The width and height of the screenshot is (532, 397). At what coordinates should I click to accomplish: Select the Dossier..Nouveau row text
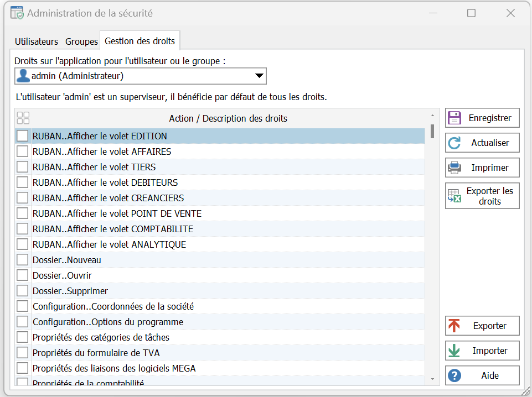coord(67,260)
